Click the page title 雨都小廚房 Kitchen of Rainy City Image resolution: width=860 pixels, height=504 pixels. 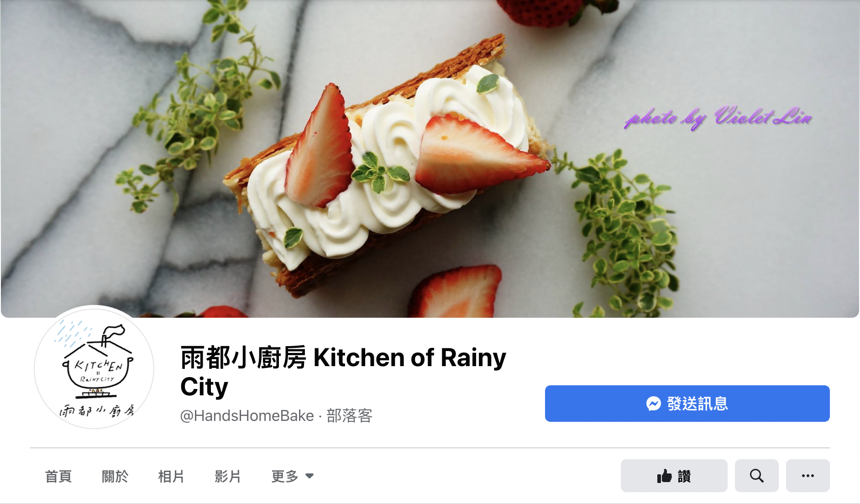tap(343, 372)
